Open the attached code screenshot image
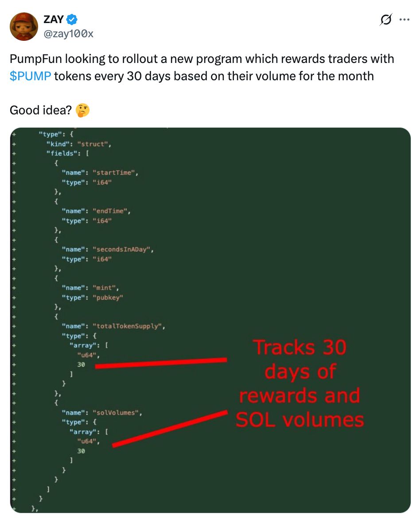Screen dimensions: 420x524 (210, 320)
